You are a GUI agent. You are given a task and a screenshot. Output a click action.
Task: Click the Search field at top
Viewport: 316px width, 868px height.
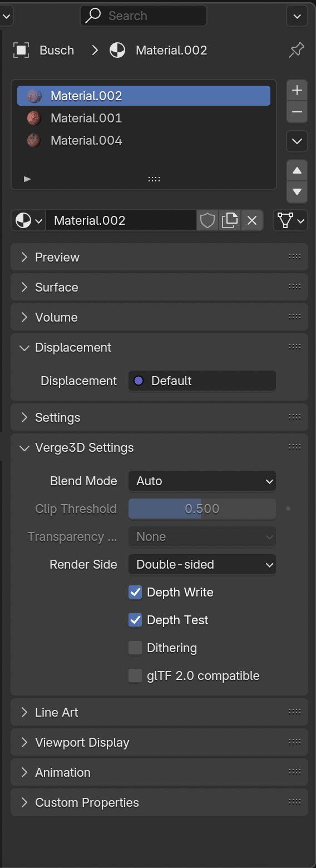(x=144, y=16)
